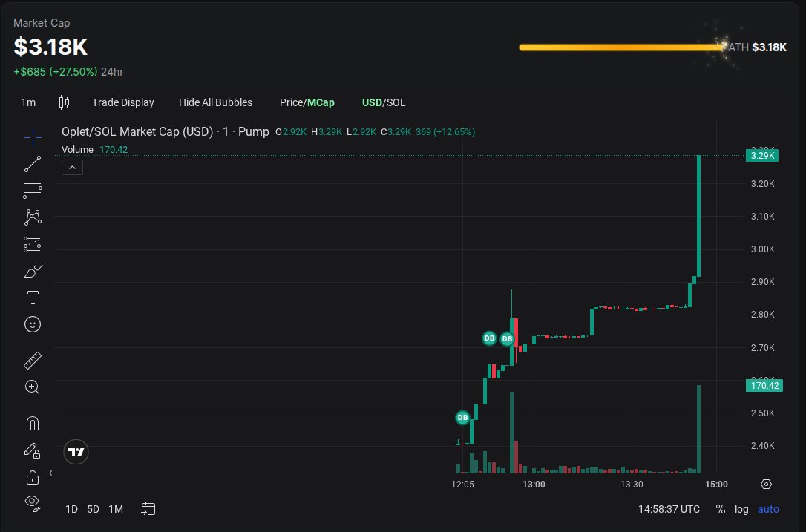Open the 1m timeframe dropdown
Screen dimensions: 806x532
[x=28, y=102]
